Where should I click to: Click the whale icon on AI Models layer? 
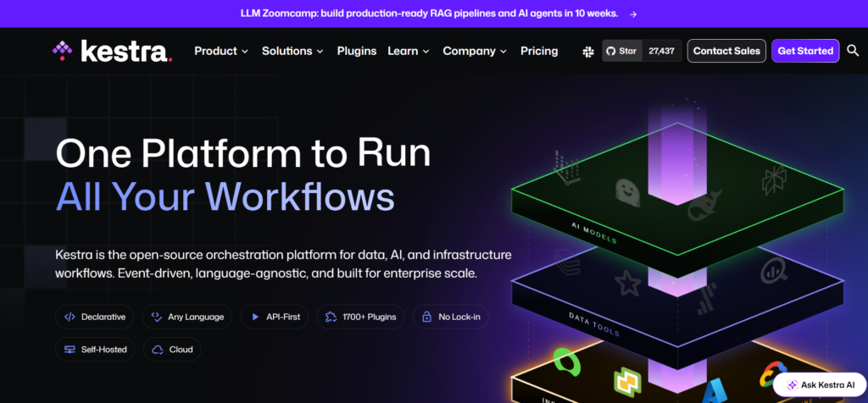pyautogui.click(x=704, y=206)
